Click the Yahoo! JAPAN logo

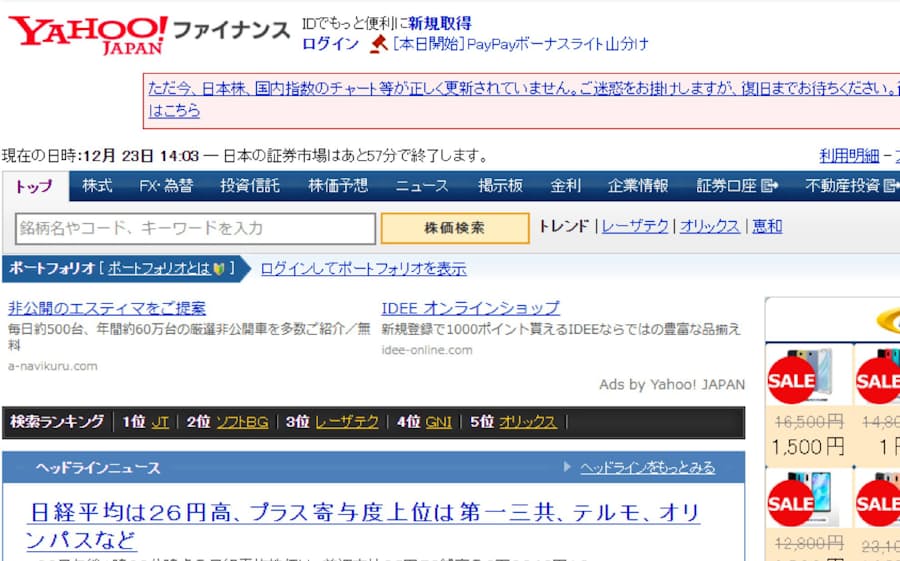(x=88, y=32)
